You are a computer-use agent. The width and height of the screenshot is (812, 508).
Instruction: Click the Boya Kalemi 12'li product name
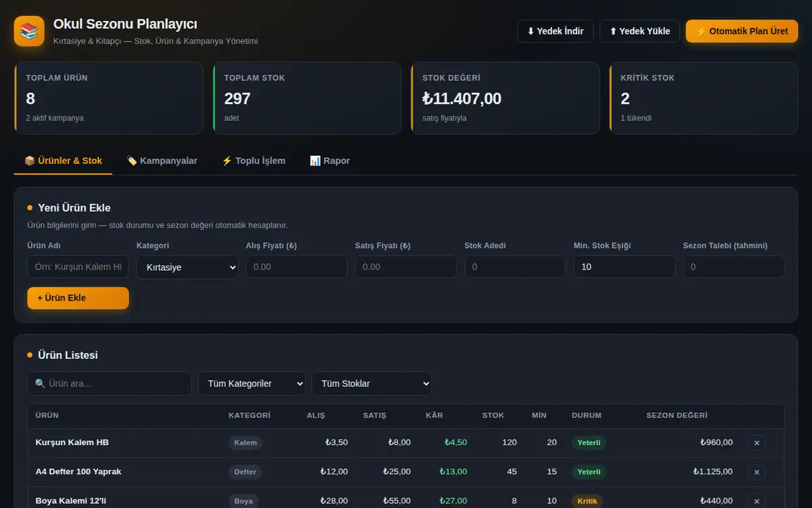click(x=71, y=501)
